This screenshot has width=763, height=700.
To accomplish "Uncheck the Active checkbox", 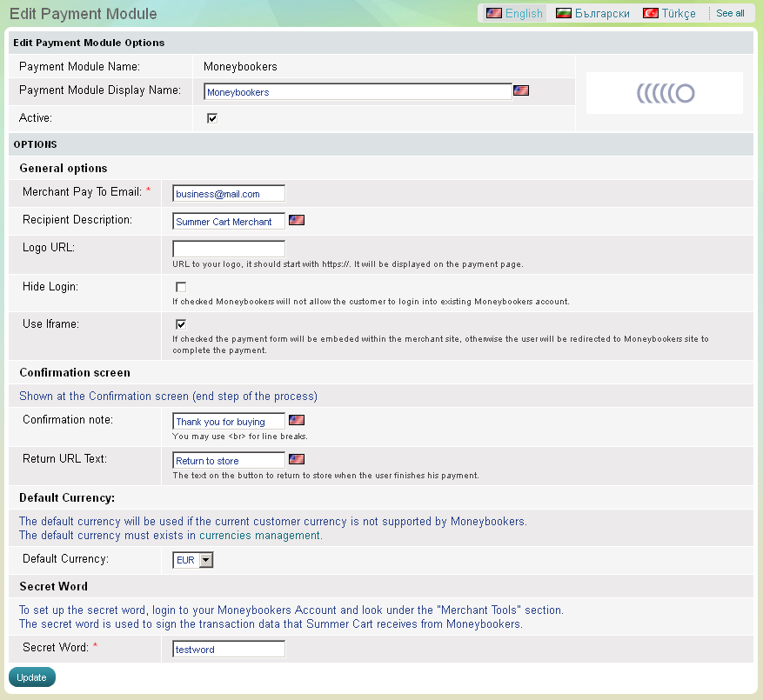I will pos(212,118).
